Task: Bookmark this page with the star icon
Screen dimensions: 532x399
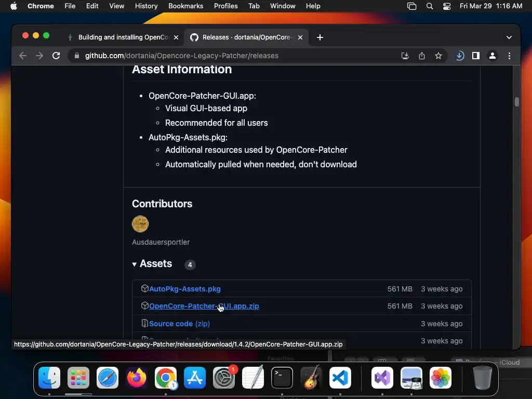Action: click(438, 56)
